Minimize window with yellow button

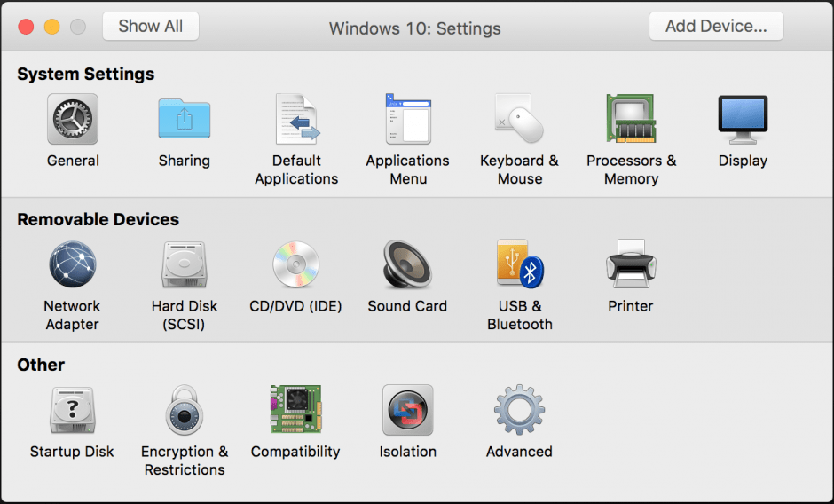52,27
